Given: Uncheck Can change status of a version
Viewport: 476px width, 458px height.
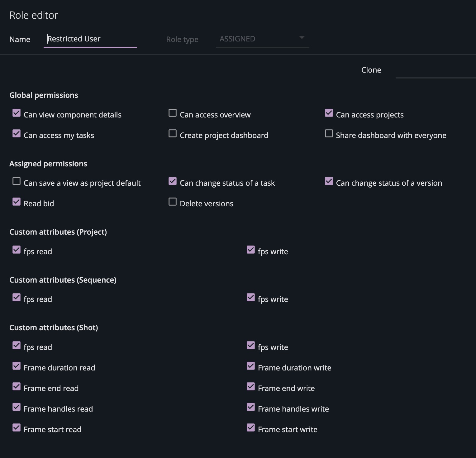Looking at the screenshot, I should click(x=329, y=181).
